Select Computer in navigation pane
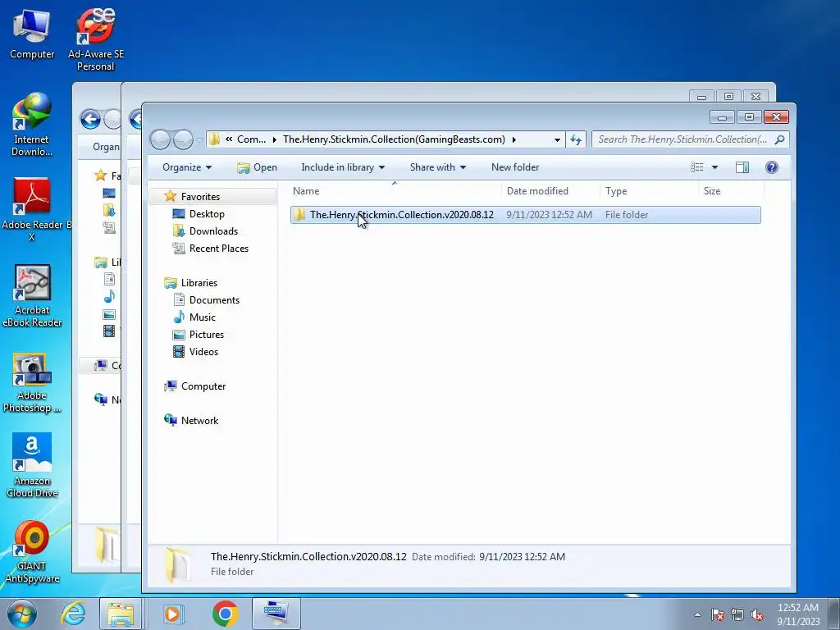 (x=203, y=386)
